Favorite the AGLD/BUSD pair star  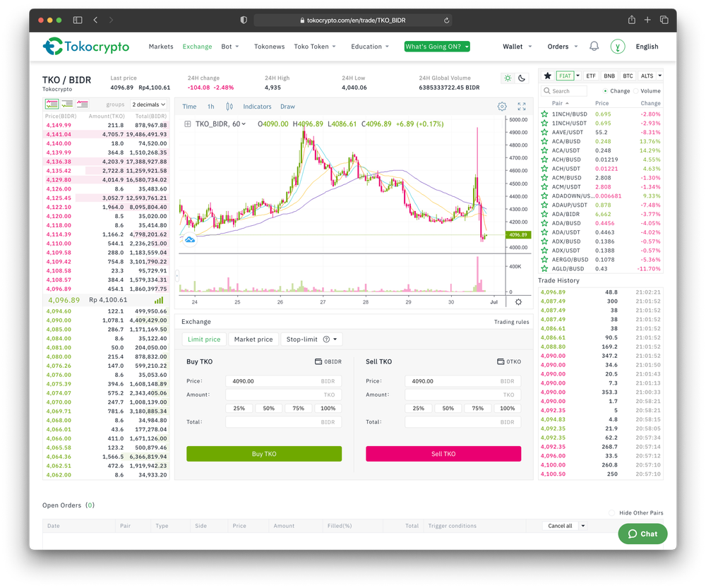tap(544, 269)
